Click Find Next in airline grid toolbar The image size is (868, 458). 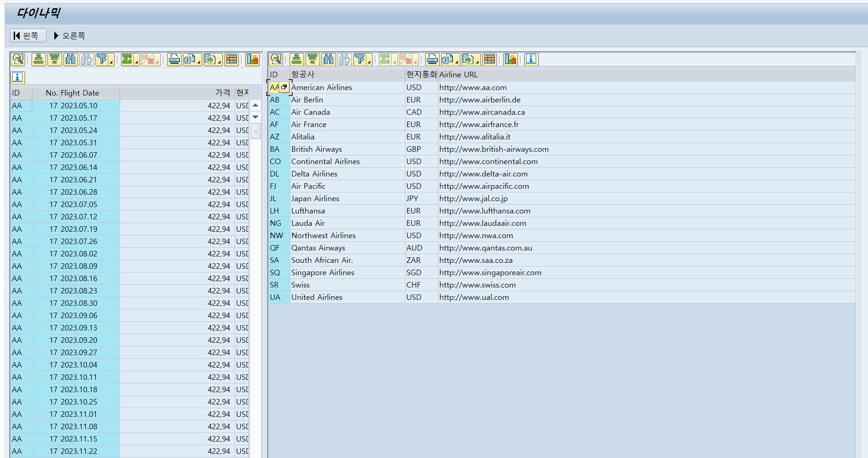345,59
